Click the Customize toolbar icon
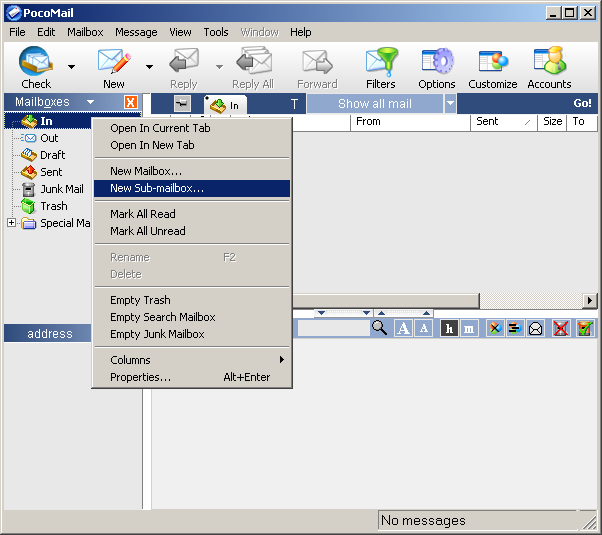 (x=492, y=64)
